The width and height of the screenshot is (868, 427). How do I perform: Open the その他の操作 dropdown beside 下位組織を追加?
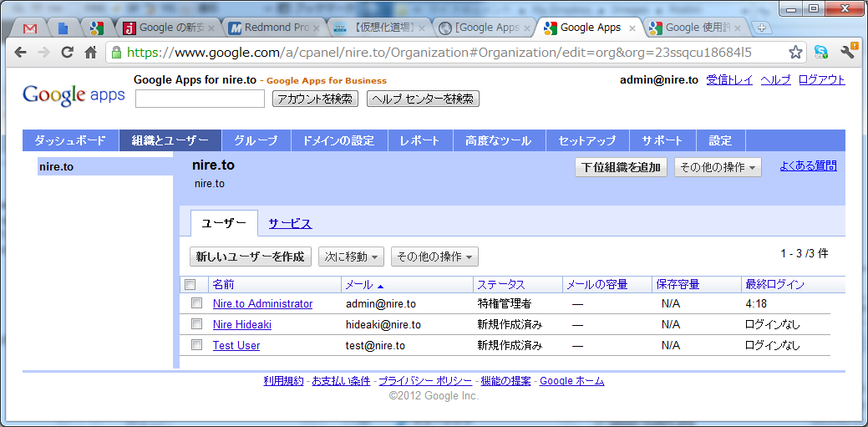pyautogui.click(x=718, y=167)
